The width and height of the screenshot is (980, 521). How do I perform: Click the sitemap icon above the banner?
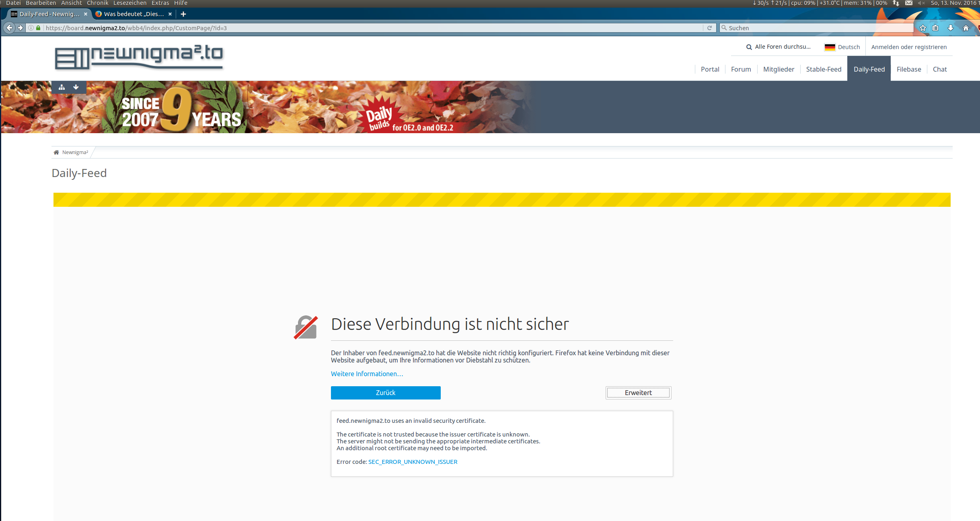pos(62,87)
